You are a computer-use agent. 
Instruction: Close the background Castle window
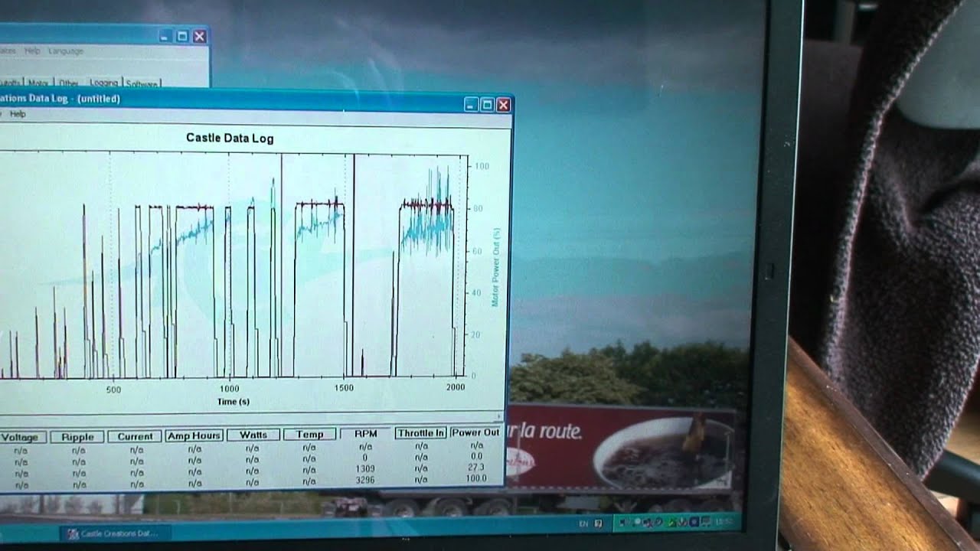tap(199, 36)
